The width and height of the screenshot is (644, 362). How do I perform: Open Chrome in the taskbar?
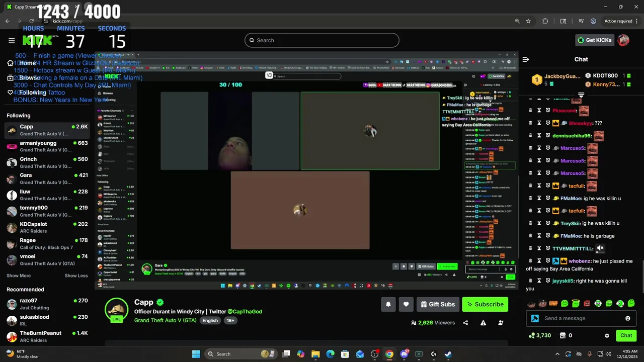[389, 354]
